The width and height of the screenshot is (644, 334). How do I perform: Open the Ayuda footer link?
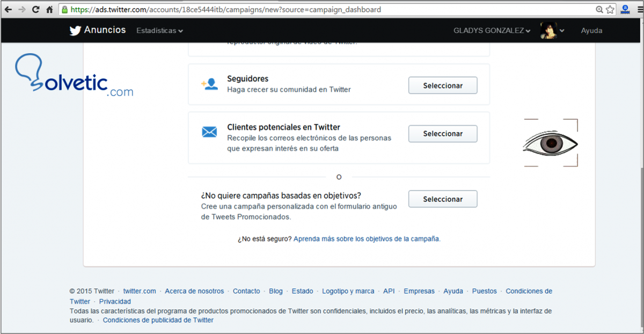[x=453, y=291]
